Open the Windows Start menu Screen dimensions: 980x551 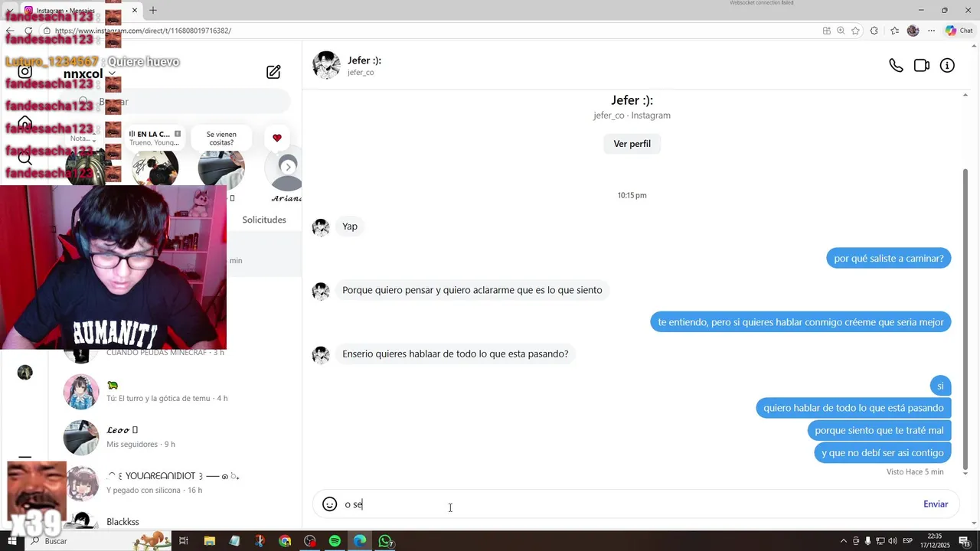click(x=12, y=541)
